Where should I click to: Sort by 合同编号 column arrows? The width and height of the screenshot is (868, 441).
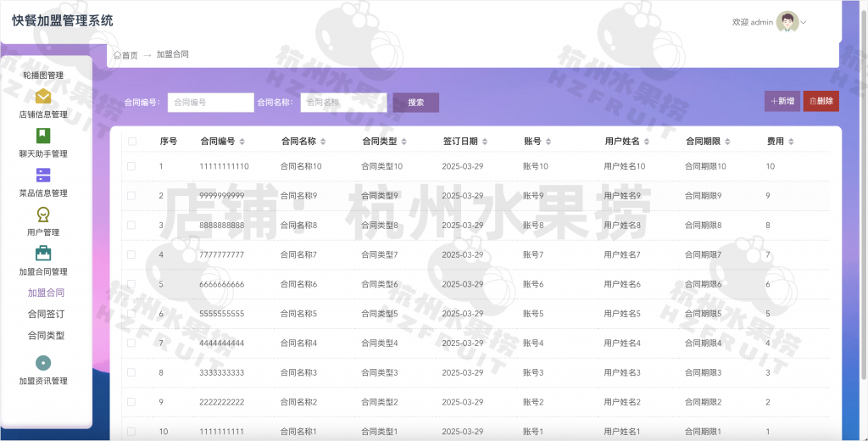(242, 142)
